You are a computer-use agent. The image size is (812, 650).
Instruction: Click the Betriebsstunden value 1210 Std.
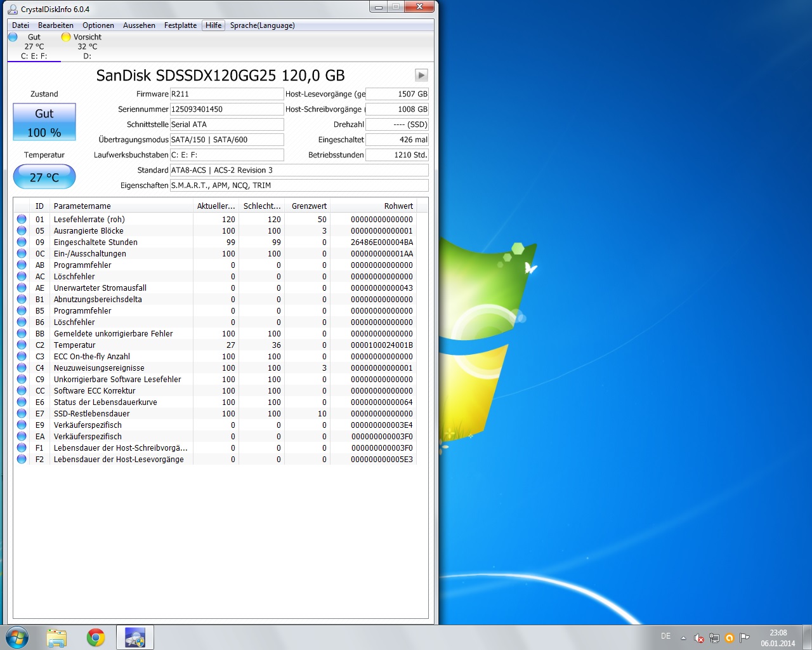pos(397,155)
